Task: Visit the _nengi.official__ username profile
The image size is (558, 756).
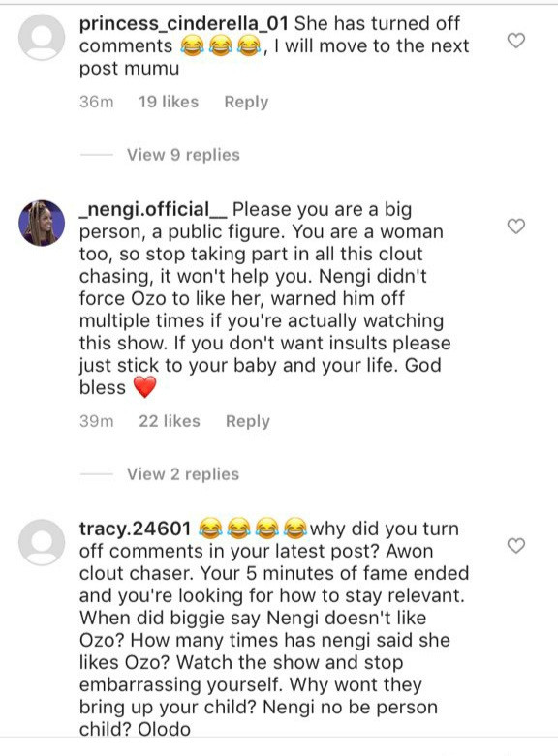Action: tap(153, 209)
